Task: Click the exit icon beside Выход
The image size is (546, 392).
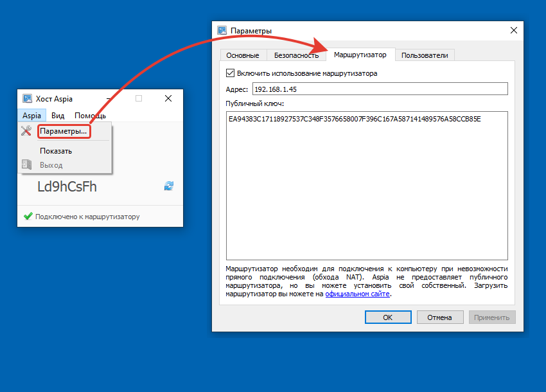Action: (x=26, y=165)
